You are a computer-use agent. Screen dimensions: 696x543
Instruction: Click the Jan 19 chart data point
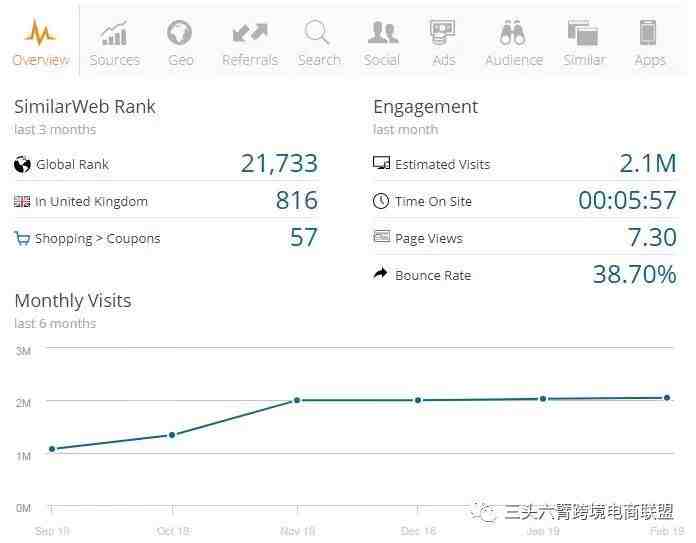point(542,399)
